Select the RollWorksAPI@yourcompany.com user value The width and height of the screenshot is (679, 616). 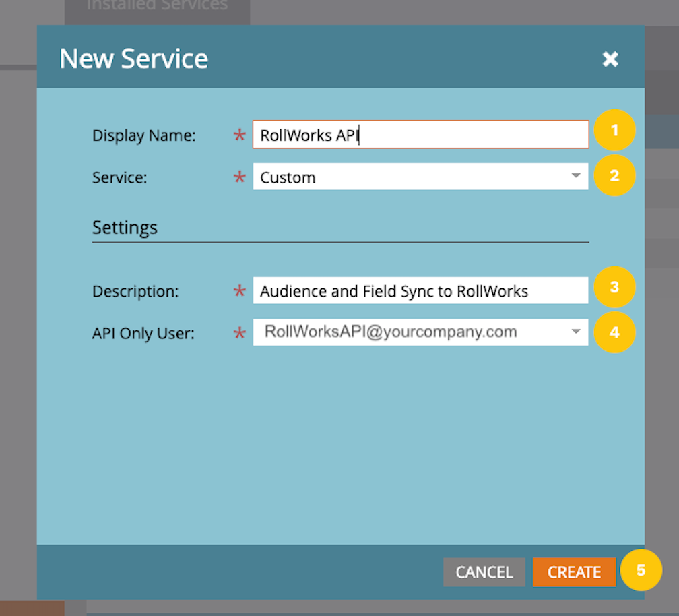click(391, 332)
